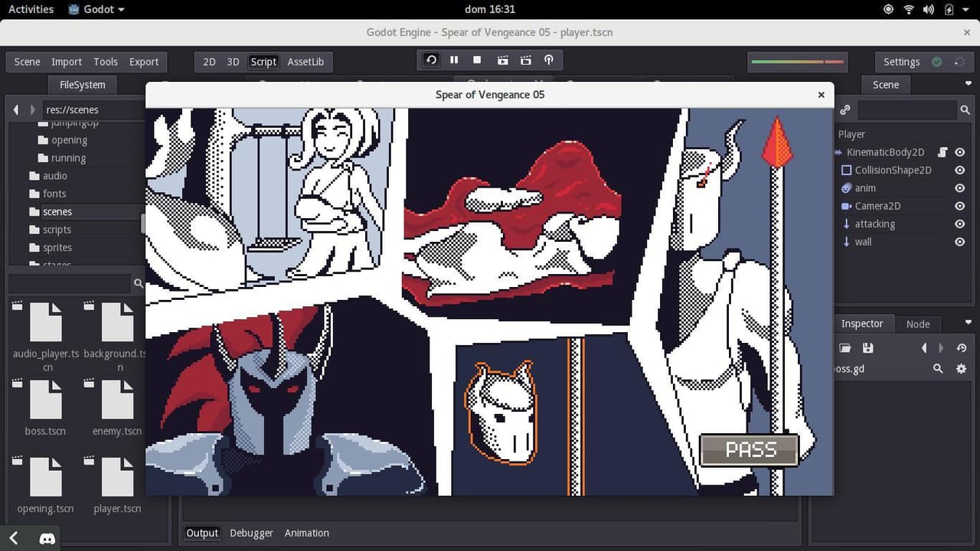This screenshot has height=551, width=980.
Task: Click the reload/play project button in the toolbar
Action: (x=432, y=60)
